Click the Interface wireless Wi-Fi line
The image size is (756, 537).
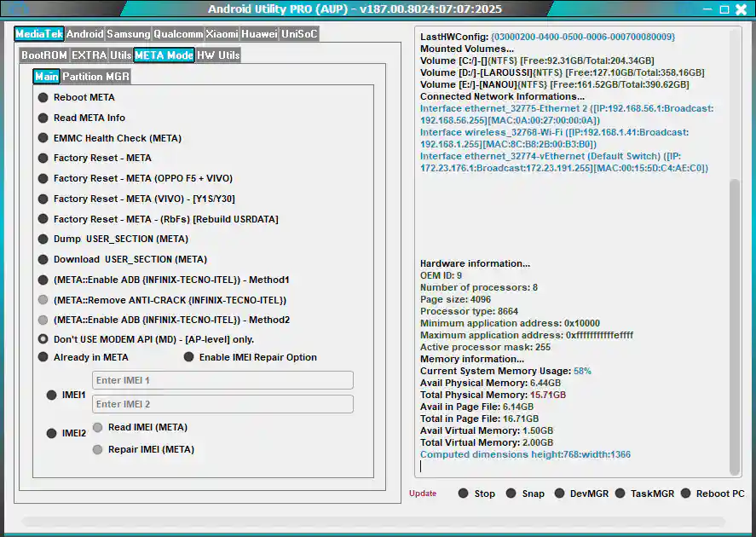coord(555,138)
